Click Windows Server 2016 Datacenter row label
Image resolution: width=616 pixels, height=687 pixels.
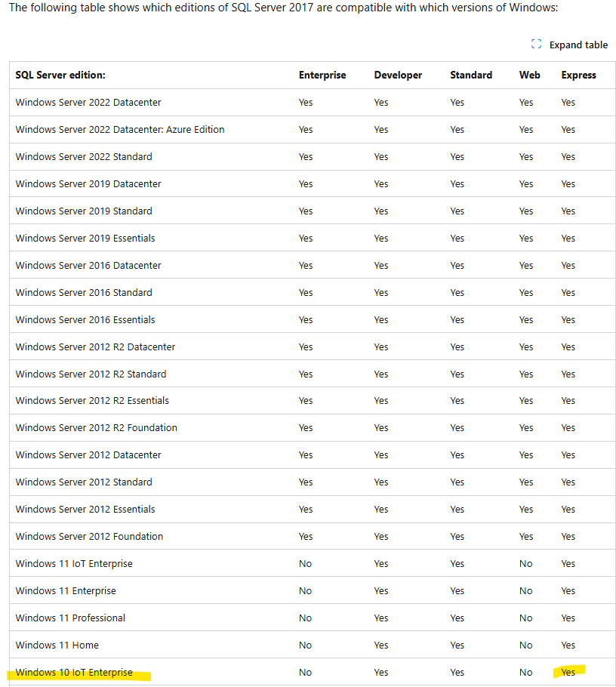pyautogui.click(x=88, y=266)
